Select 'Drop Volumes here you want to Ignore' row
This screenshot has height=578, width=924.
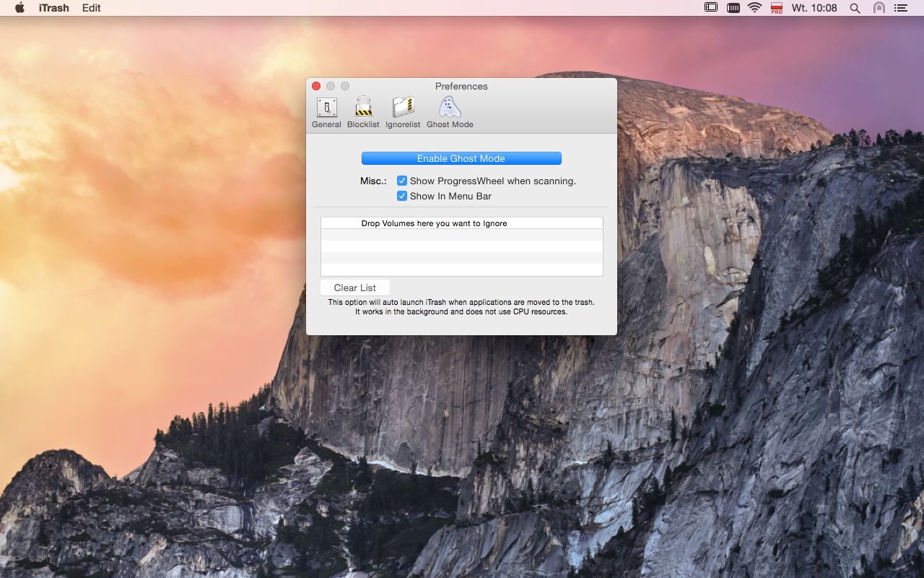462,223
